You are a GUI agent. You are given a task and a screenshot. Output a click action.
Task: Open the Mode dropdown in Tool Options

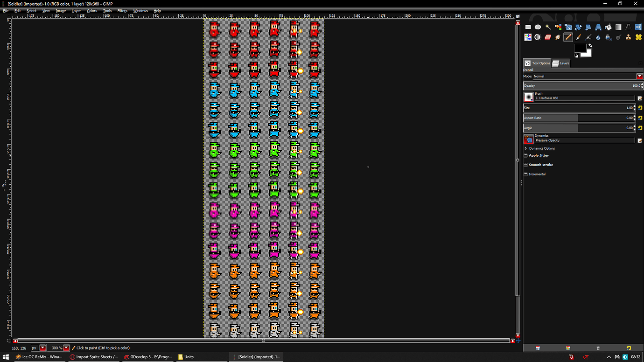tap(639, 76)
